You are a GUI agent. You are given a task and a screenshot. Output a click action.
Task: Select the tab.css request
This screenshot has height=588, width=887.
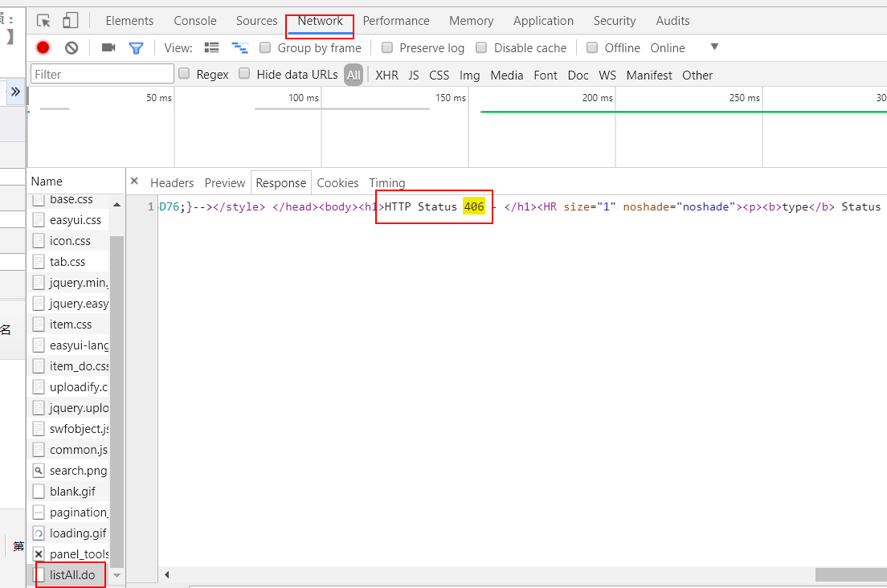click(x=68, y=262)
